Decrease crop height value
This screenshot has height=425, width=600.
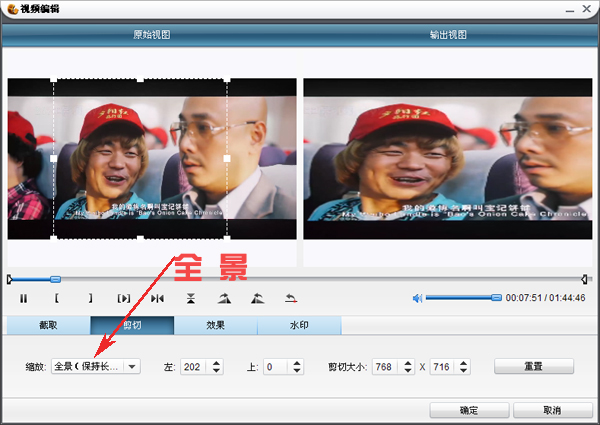coord(463,371)
